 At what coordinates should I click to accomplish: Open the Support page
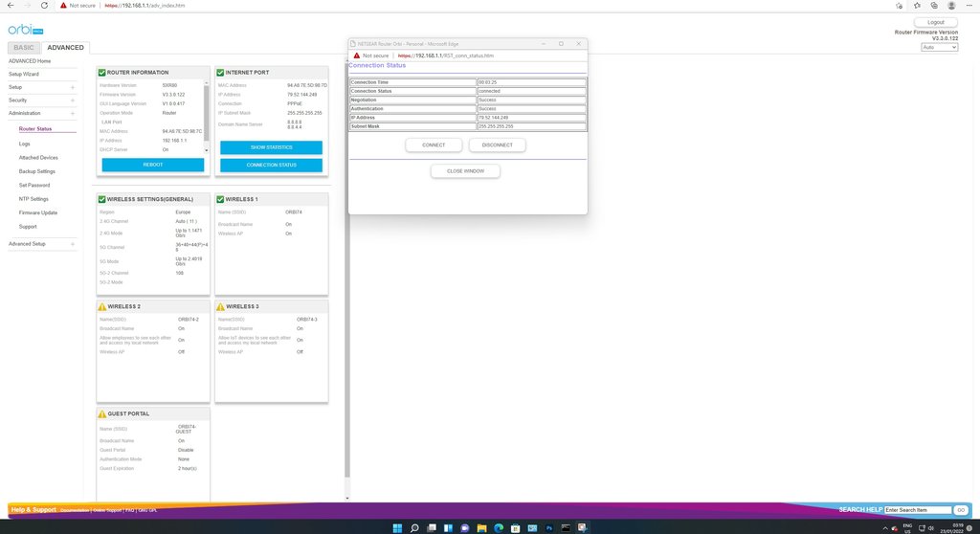[x=28, y=227]
